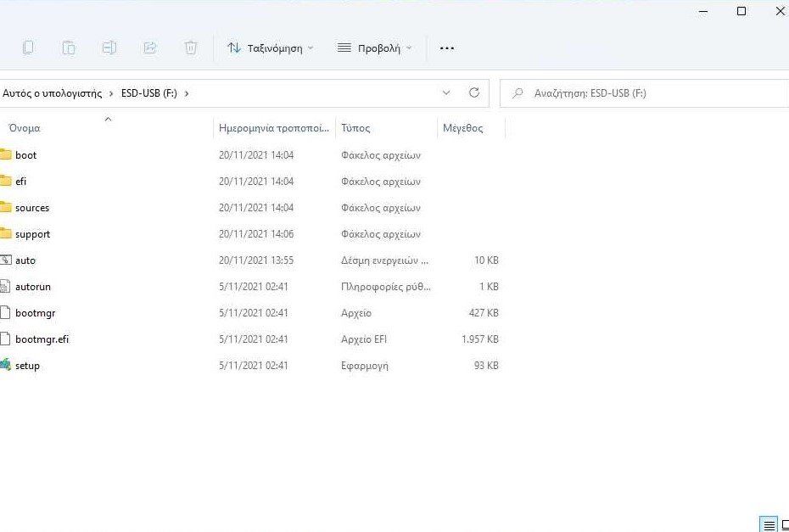The height and width of the screenshot is (532, 789).
Task: Select the sources folder icon
Action: point(6,207)
